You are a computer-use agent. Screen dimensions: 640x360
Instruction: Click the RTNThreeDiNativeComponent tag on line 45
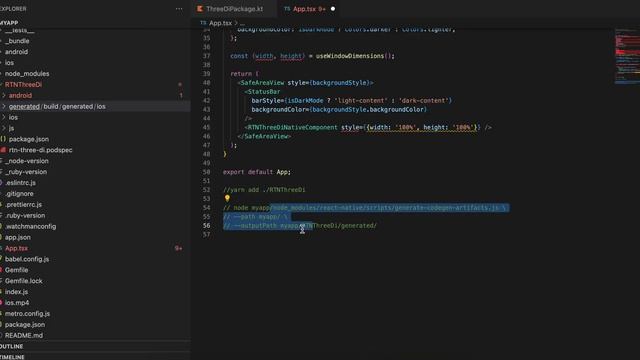(x=293, y=127)
